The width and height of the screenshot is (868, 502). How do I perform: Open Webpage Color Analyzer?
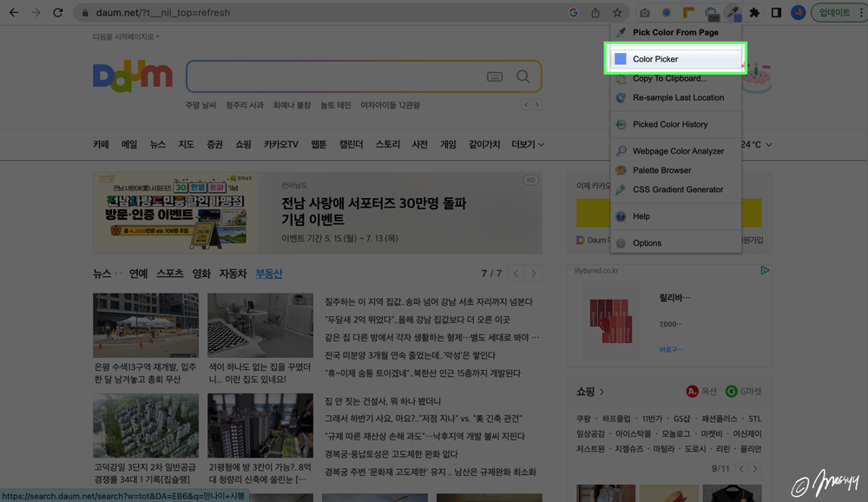676,151
